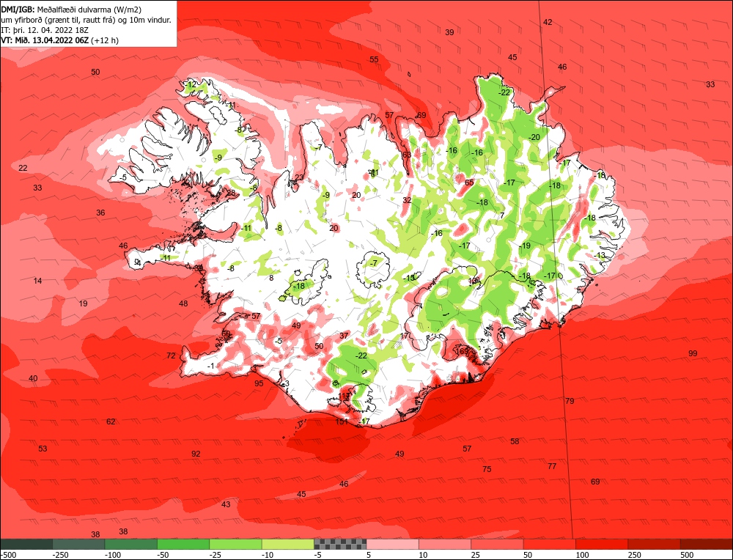Pick the deep red swatch between 250 and 500
733x560 pixels.
click(x=655, y=544)
